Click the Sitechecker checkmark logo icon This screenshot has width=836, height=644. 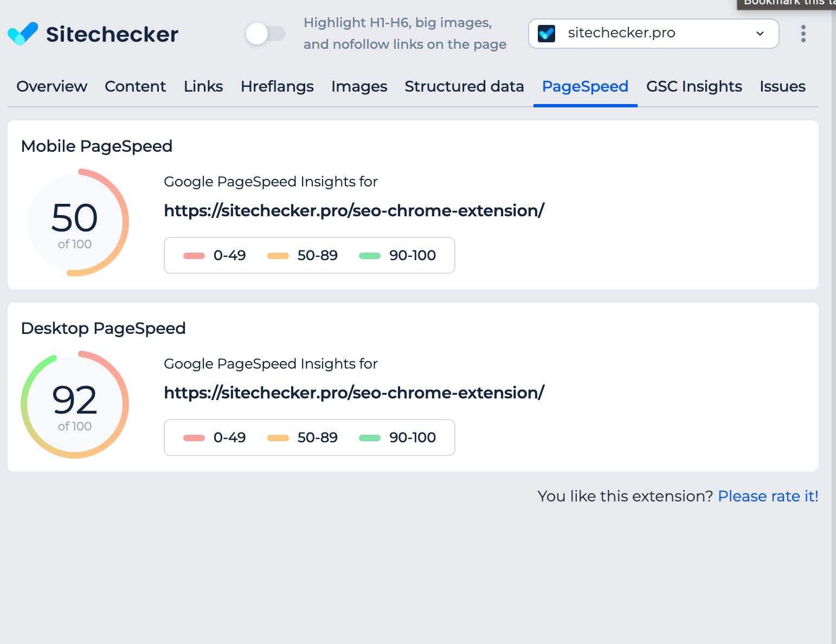tap(23, 34)
